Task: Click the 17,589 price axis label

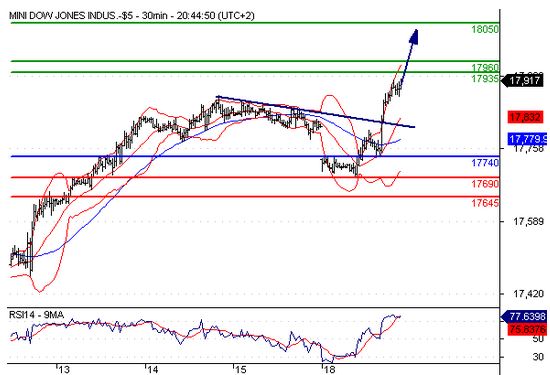Action: coord(528,222)
